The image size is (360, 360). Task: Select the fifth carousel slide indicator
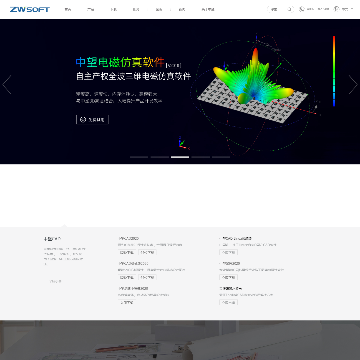point(221,157)
